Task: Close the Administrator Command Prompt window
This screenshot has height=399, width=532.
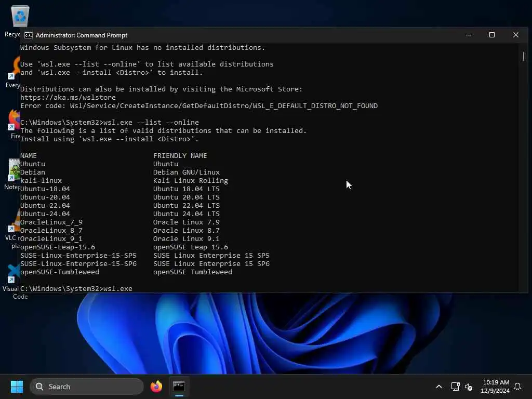Action: pos(516,35)
